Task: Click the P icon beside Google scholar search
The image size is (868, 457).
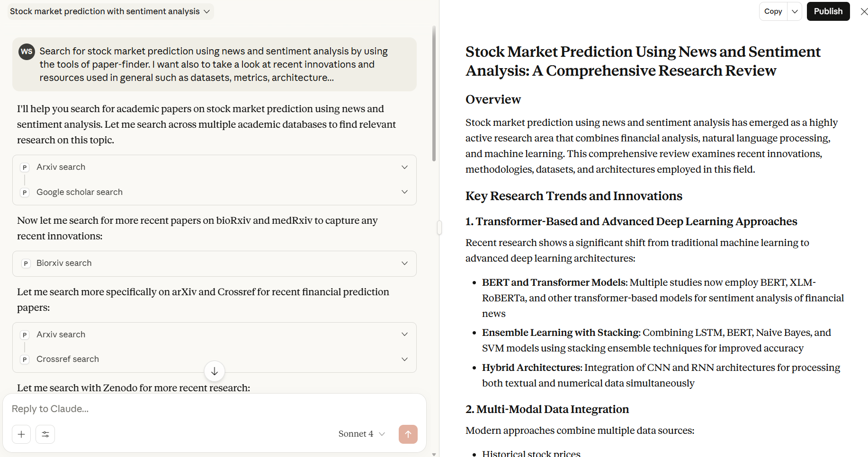Action: (25, 193)
